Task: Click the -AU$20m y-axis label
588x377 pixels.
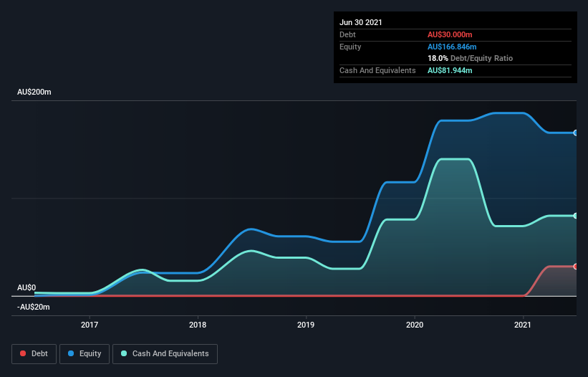Action: 34,307
